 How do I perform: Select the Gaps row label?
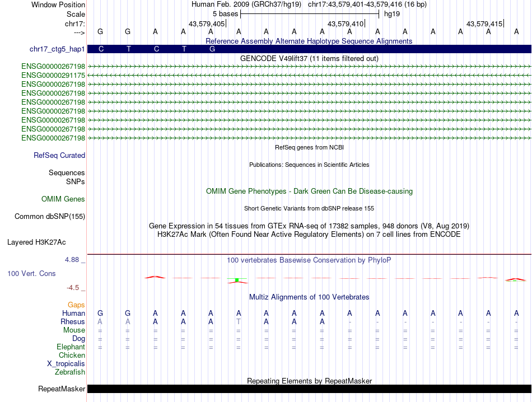pos(76,305)
